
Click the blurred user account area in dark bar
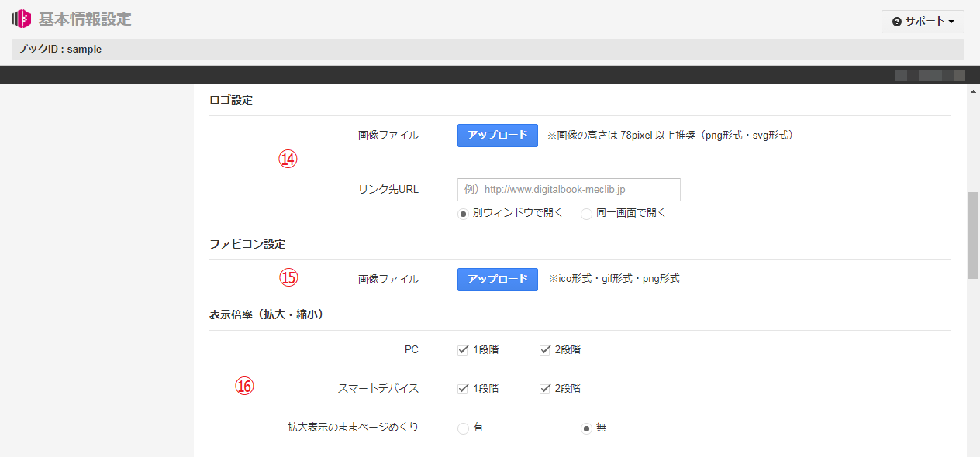click(930, 75)
